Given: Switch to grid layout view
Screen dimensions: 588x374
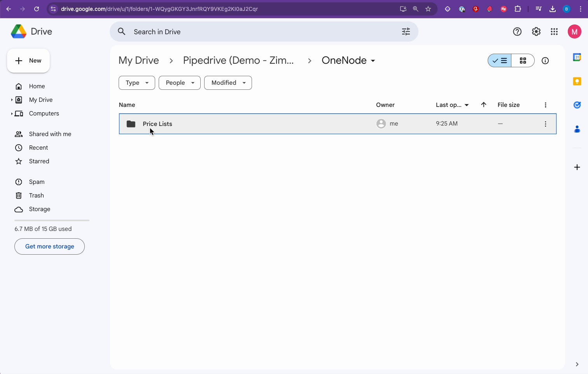Looking at the screenshot, I should click(x=523, y=61).
